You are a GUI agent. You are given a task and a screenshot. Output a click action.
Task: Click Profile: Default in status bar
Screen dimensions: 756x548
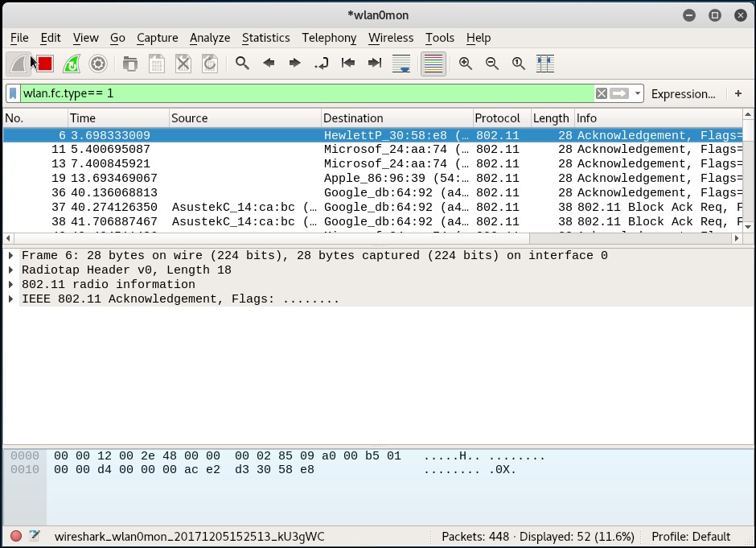[x=691, y=537]
